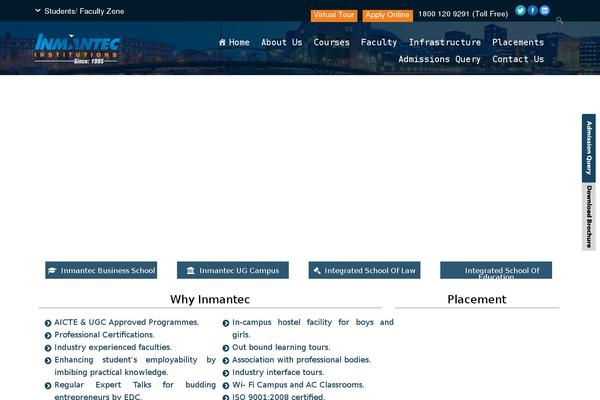Open the Integrated School Of Education button
The width and height of the screenshot is (600, 400).
click(496, 270)
